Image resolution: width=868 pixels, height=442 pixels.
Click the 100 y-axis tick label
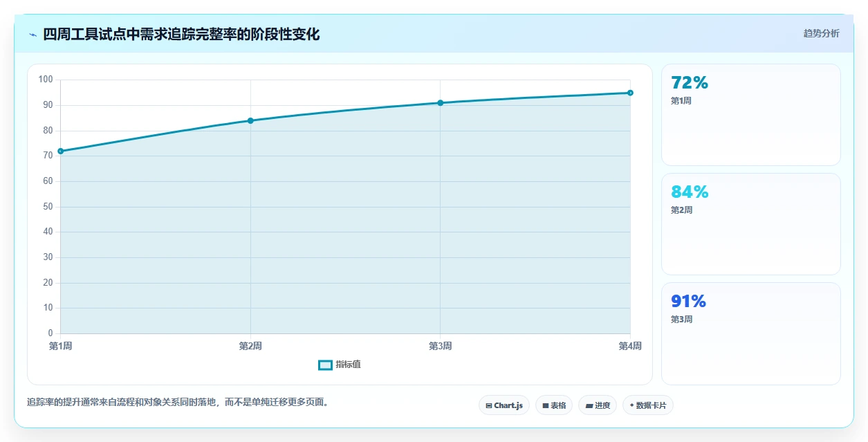tap(46, 80)
